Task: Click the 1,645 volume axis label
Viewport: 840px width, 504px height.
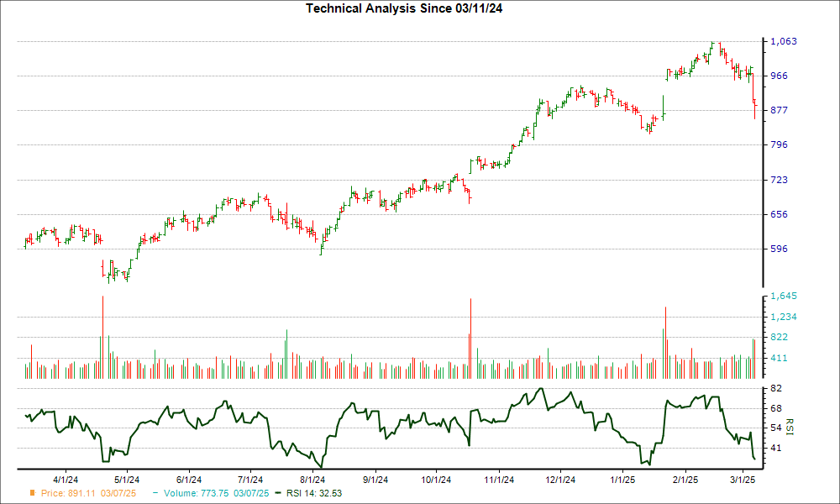Action: click(785, 297)
